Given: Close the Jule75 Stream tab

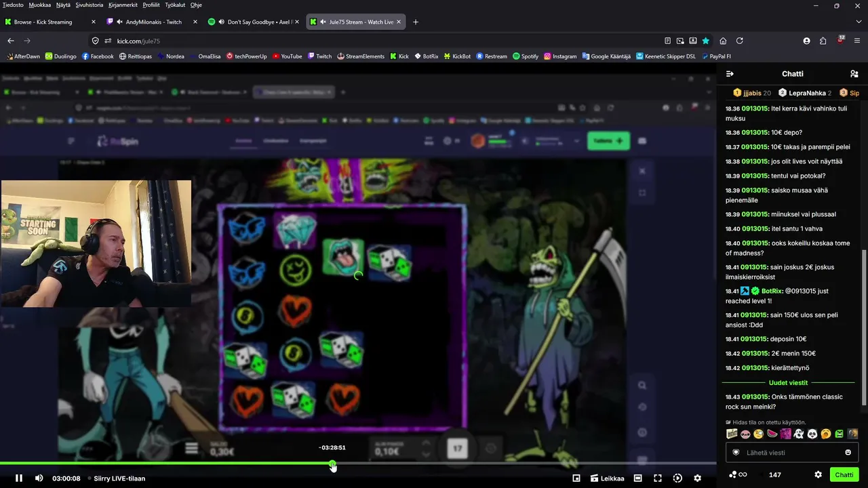Looking at the screenshot, I should tap(399, 22).
